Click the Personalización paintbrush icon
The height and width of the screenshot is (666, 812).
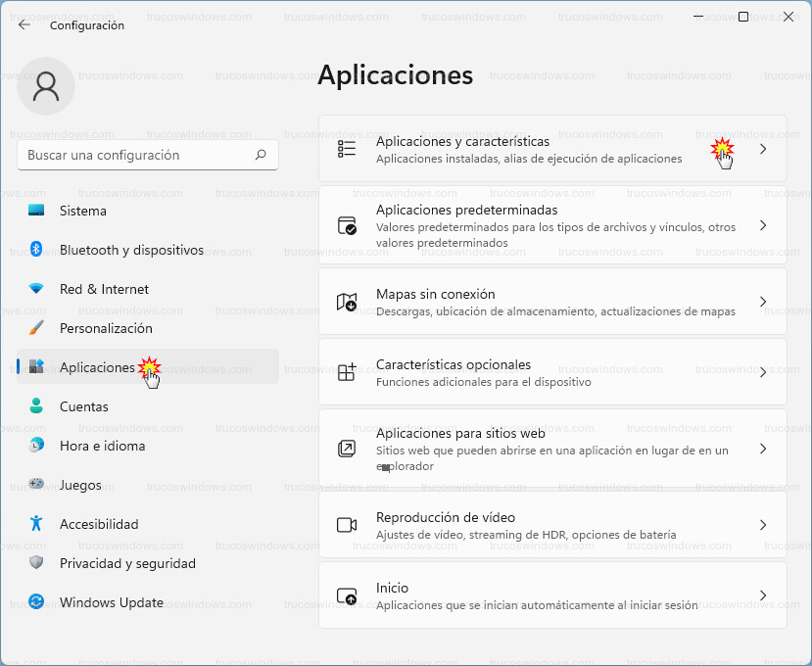pyautogui.click(x=36, y=328)
